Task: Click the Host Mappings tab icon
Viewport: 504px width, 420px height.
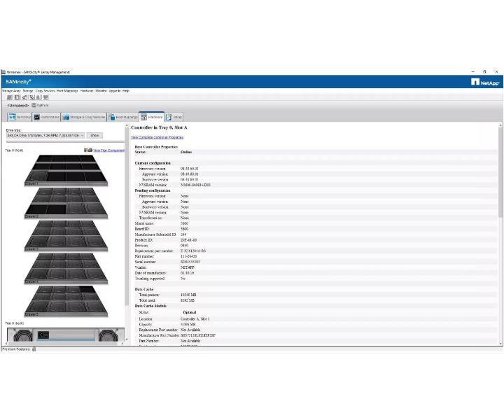Action: click(x=111, y=118)
